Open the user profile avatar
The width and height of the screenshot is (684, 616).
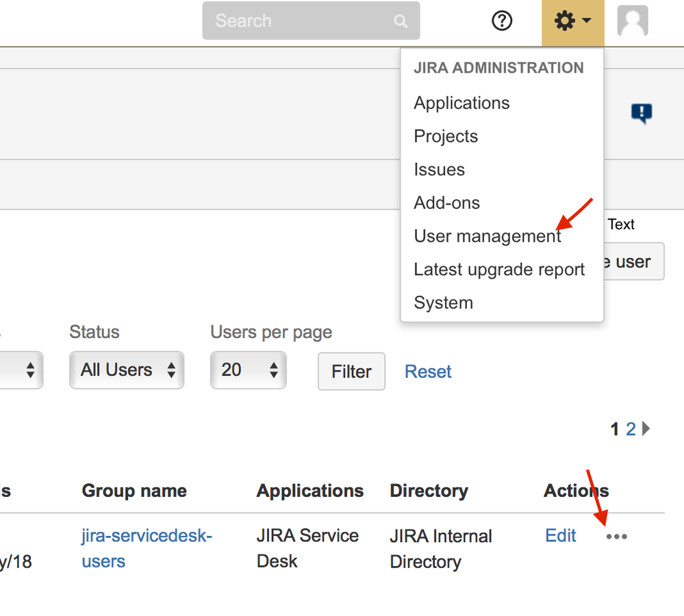pos(632,21)
